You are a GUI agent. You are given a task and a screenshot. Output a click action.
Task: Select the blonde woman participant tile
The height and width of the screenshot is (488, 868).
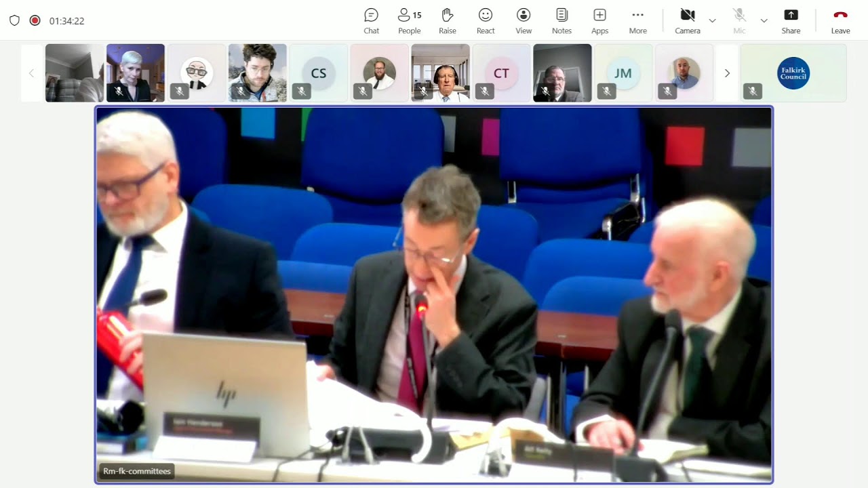(136, 73)
